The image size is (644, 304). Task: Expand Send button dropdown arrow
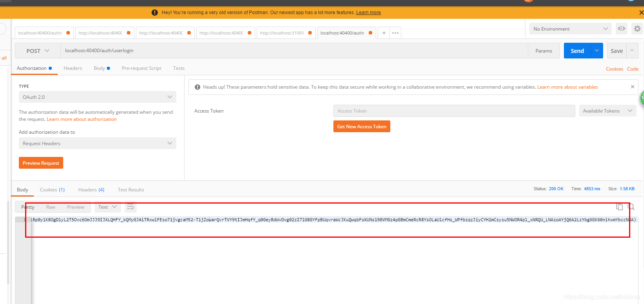point(597,51)
